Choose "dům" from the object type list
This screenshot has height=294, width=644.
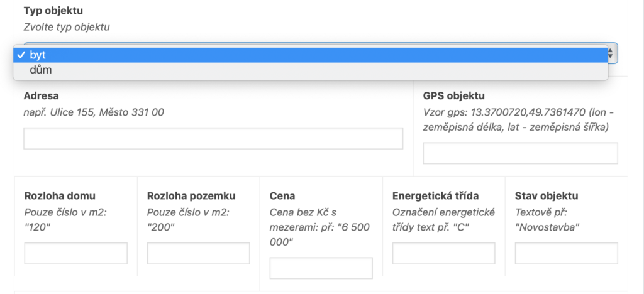41,70
